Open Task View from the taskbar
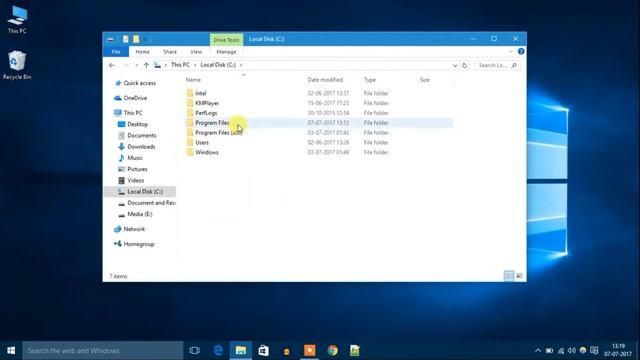The width and height of the screenshot is (640, 360). [x=195, y=350]
